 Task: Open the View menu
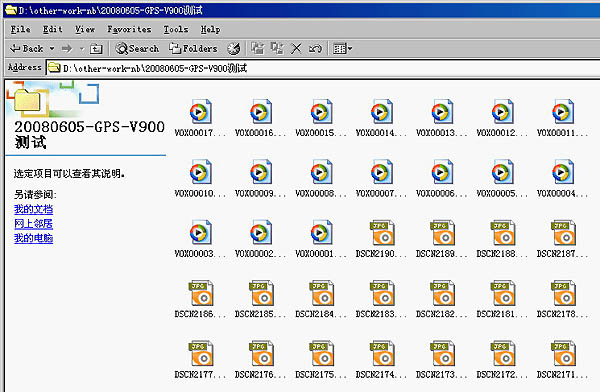(85, 29)
